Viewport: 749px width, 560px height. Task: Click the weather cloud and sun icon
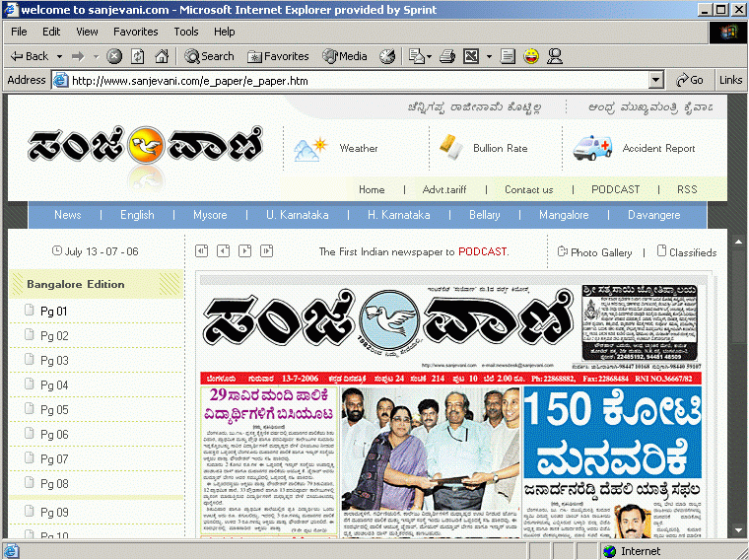click(x=310, y=149)
